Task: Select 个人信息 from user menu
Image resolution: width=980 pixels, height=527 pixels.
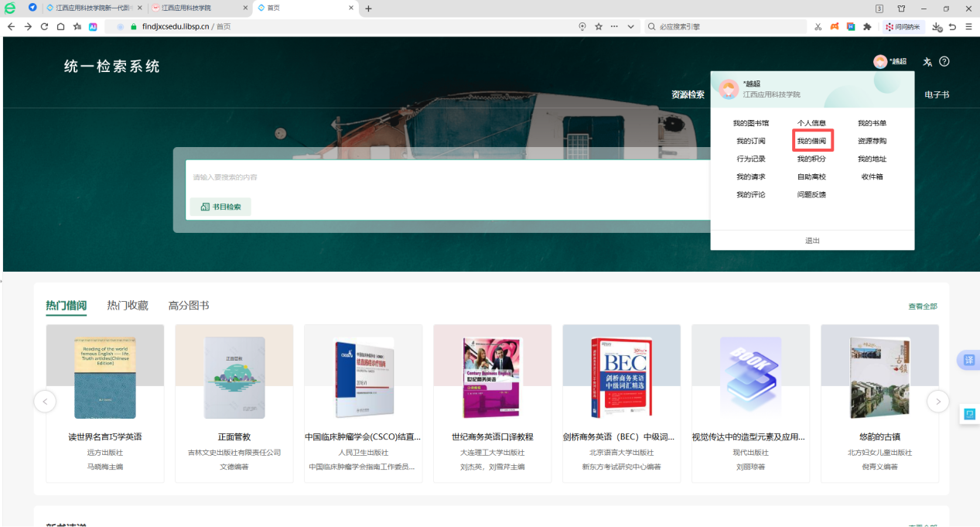Action: 812,123
